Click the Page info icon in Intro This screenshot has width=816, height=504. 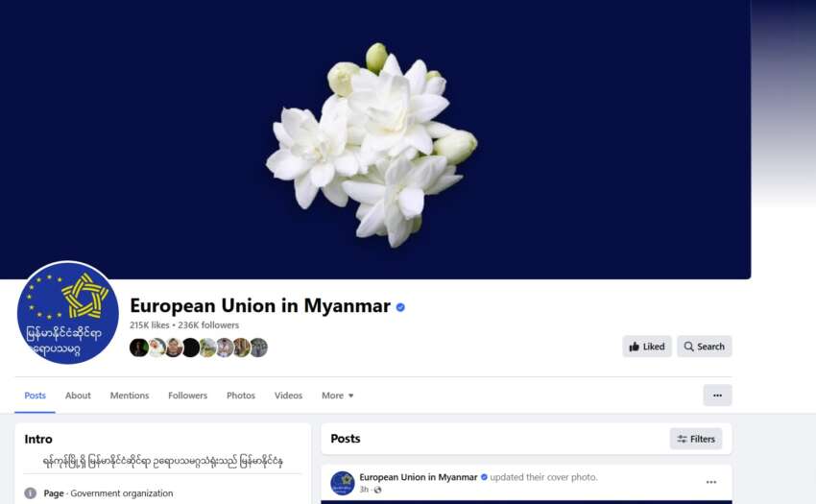point(31,493)
